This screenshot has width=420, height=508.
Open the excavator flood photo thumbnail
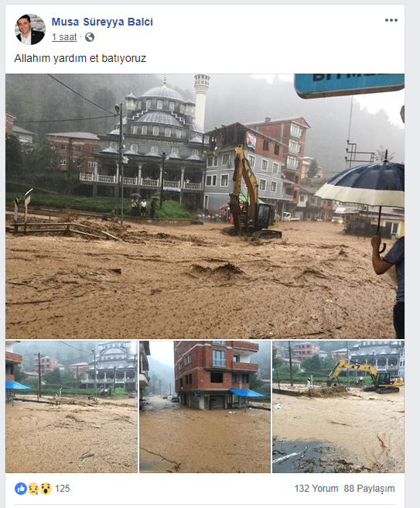click(x=338, y=407)
